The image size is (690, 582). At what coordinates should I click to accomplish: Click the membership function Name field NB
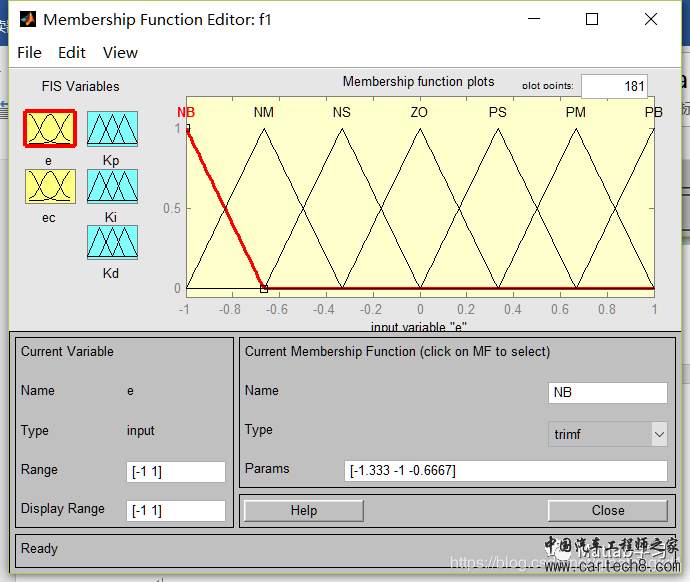tap(608, 392)
